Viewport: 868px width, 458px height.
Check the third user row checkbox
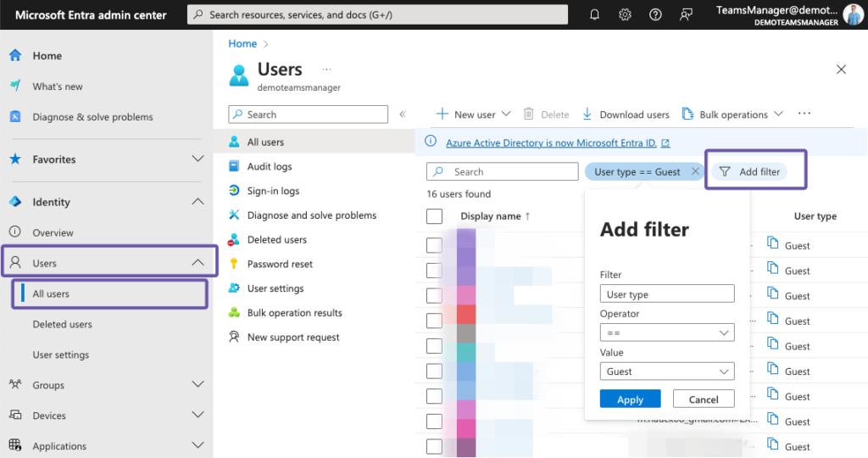coord(435,296)
